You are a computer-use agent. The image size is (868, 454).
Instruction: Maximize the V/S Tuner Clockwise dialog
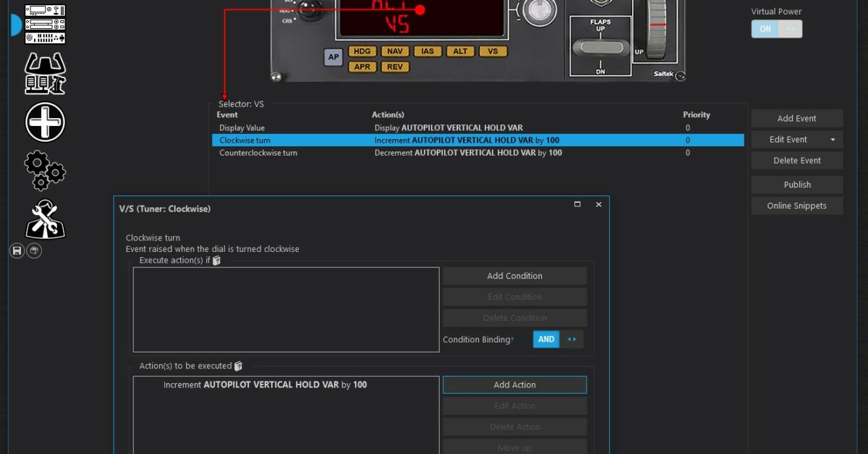(577, 205)
